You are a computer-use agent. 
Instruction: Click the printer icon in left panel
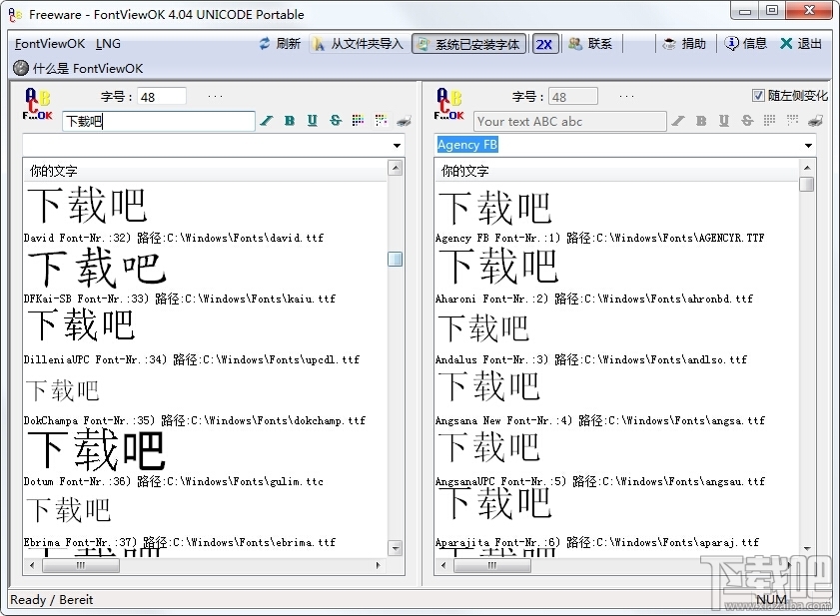coord(404,121)
